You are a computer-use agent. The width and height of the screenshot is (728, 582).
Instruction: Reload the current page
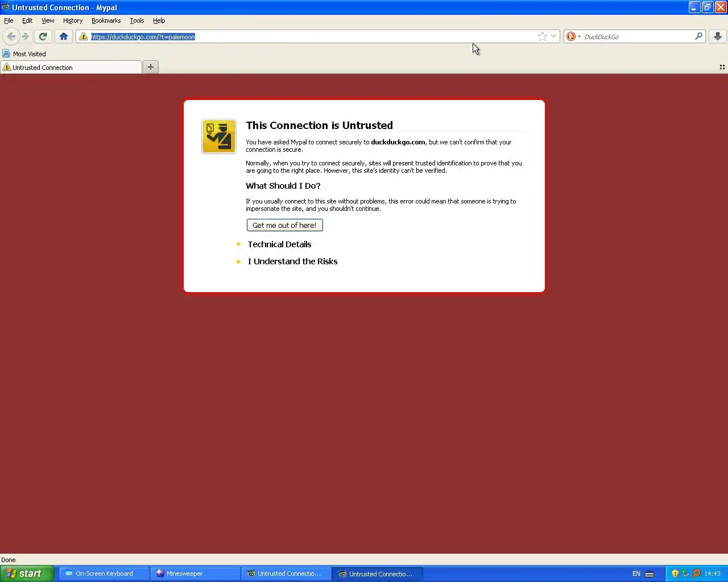tap(43, 36)
